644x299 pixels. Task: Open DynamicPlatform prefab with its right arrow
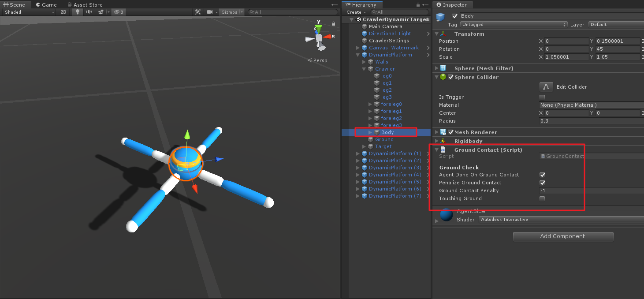point(428,55)
